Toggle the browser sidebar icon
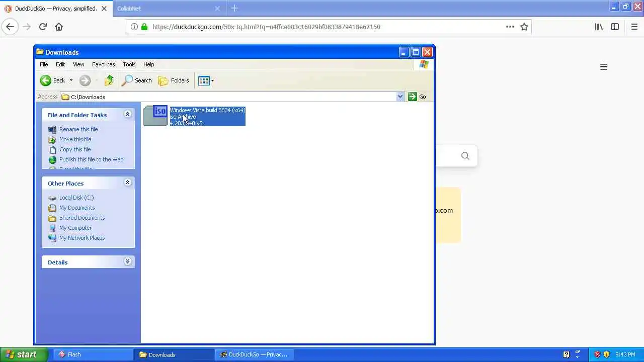 coord(615,27)
